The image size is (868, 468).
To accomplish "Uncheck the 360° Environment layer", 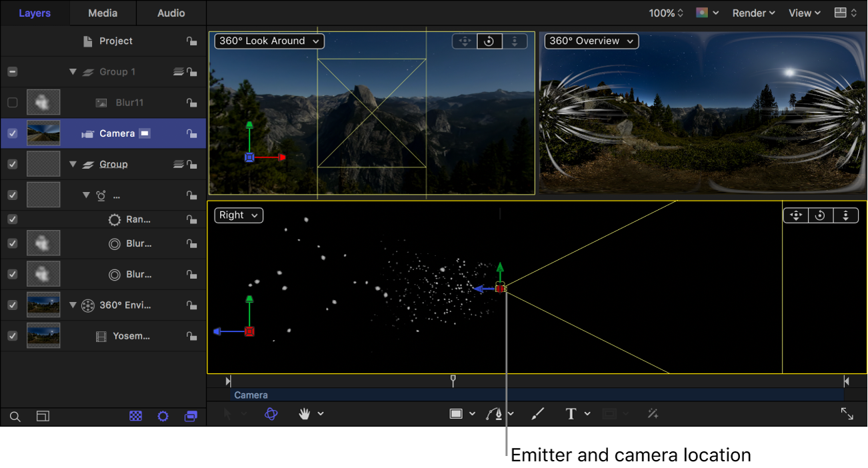I will (x=11, y=305).
